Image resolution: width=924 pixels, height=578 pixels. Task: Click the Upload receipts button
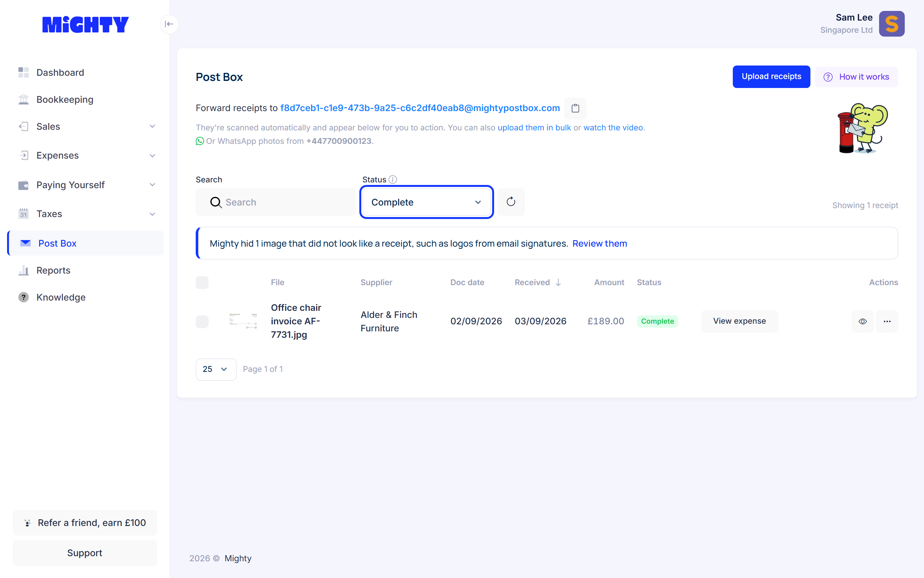(771, 77)
